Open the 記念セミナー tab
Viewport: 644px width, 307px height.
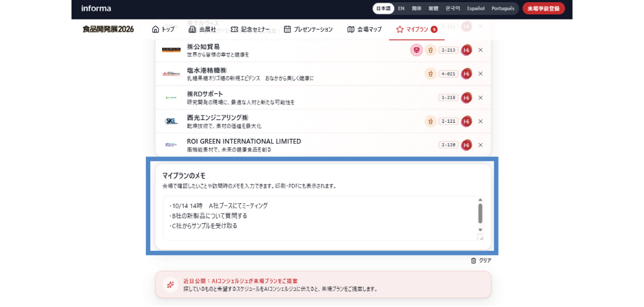click(x=250, y=29)
